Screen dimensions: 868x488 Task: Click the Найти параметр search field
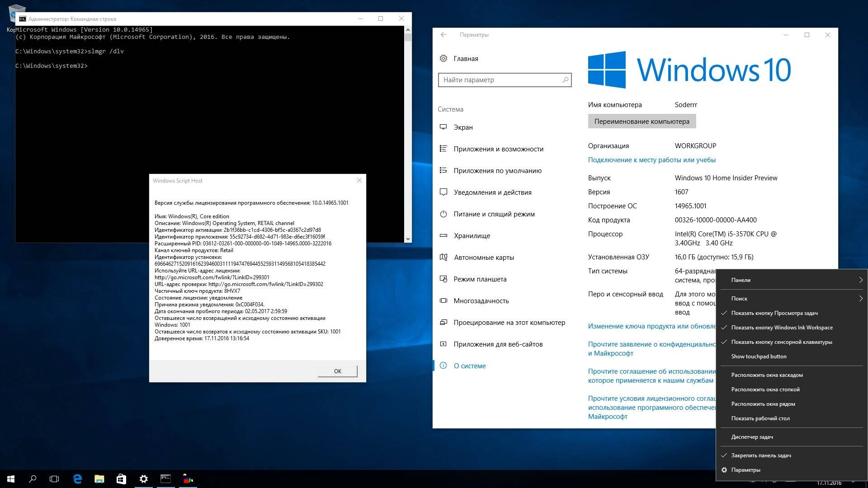505,80
